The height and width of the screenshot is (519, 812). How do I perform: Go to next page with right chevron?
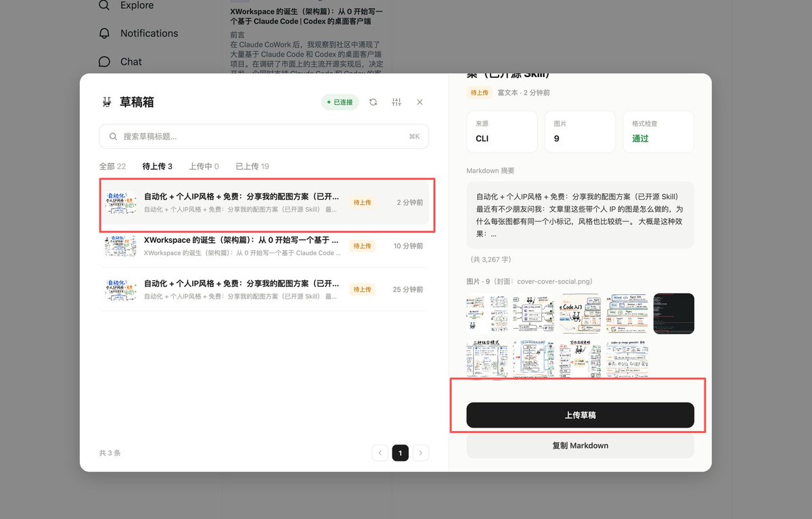tap(421, 453)
